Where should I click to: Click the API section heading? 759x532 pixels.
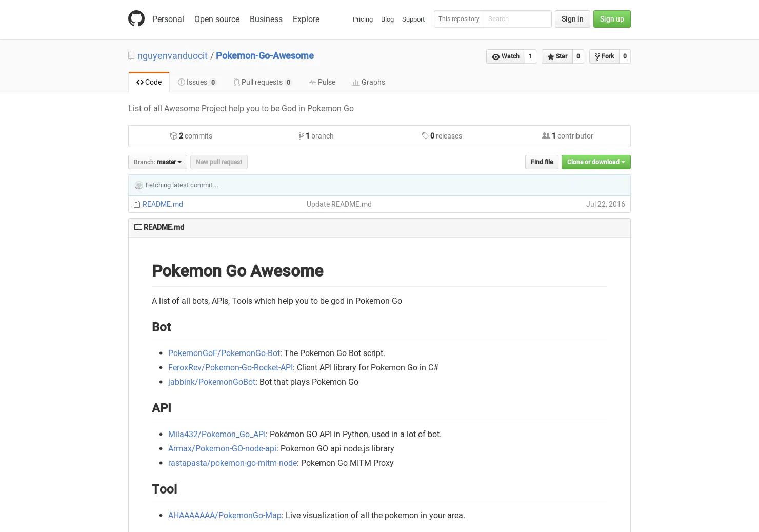click(162, 408)
